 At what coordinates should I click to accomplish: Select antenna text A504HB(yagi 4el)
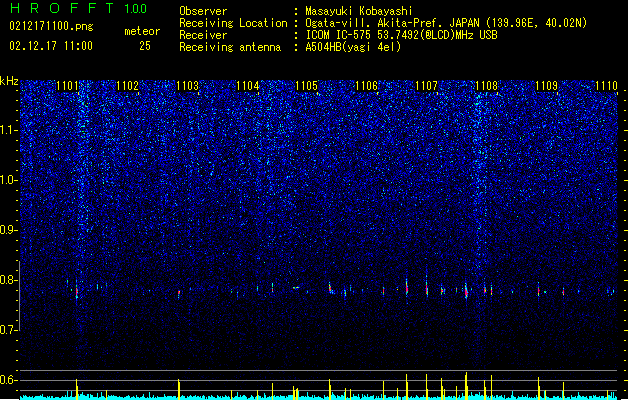353,47
